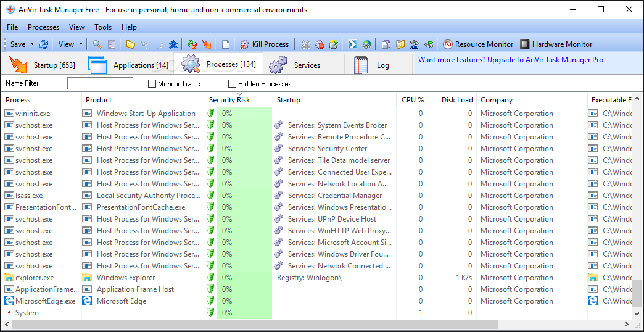Click the orange arrow toolbar icon

tap(207, 44)
